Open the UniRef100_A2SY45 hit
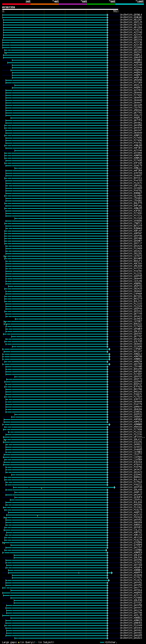Screen dimensions: 146x644 (x=131, y=65)
